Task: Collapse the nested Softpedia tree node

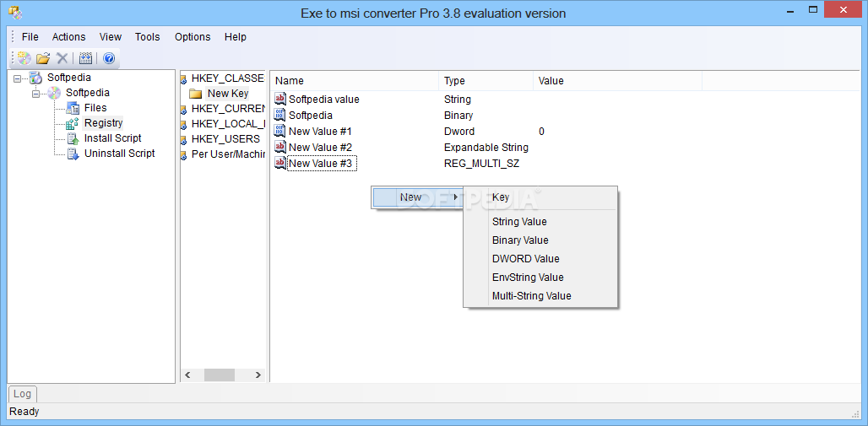Action: tap(36, 94)
